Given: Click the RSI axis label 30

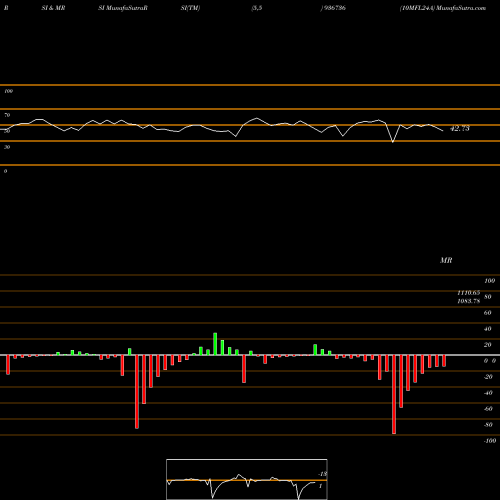Looking at the screenshot, I should (7, 147).
